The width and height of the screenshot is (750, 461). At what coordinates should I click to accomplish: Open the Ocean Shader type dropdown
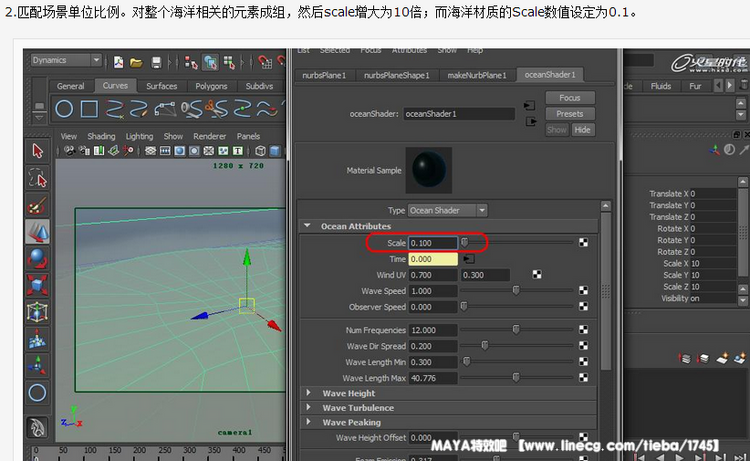[447, 210]
